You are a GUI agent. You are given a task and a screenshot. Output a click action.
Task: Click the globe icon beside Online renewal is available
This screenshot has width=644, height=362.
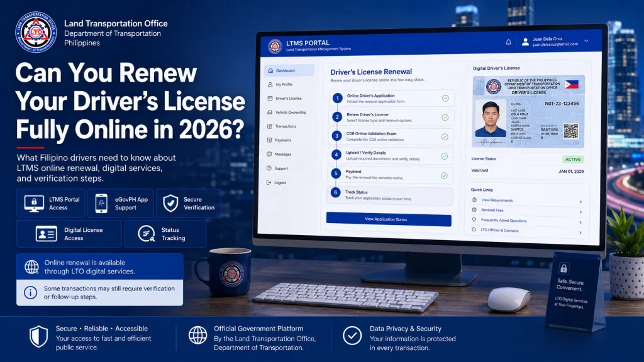31,266
